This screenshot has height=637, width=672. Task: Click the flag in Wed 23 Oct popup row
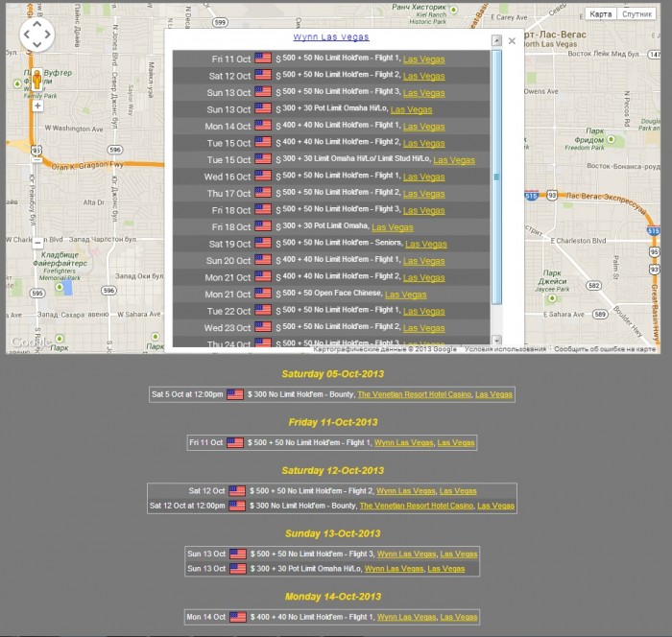pyautogui.click(x=263, y=326)
